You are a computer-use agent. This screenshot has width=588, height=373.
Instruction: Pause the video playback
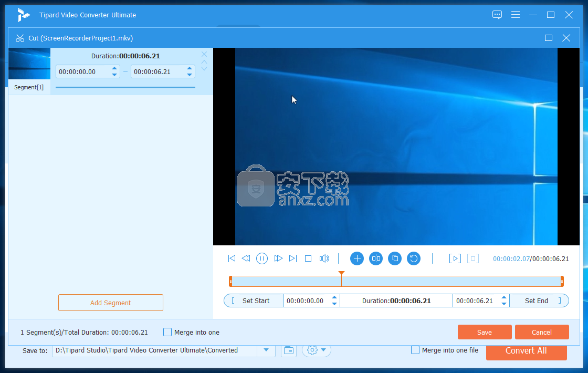click(262, 258)
